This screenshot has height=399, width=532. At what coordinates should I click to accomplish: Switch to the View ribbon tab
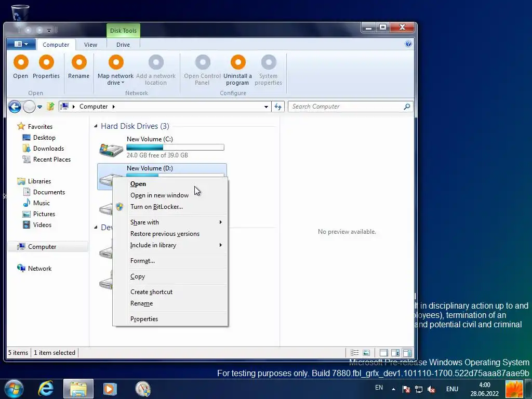[90, 45]
